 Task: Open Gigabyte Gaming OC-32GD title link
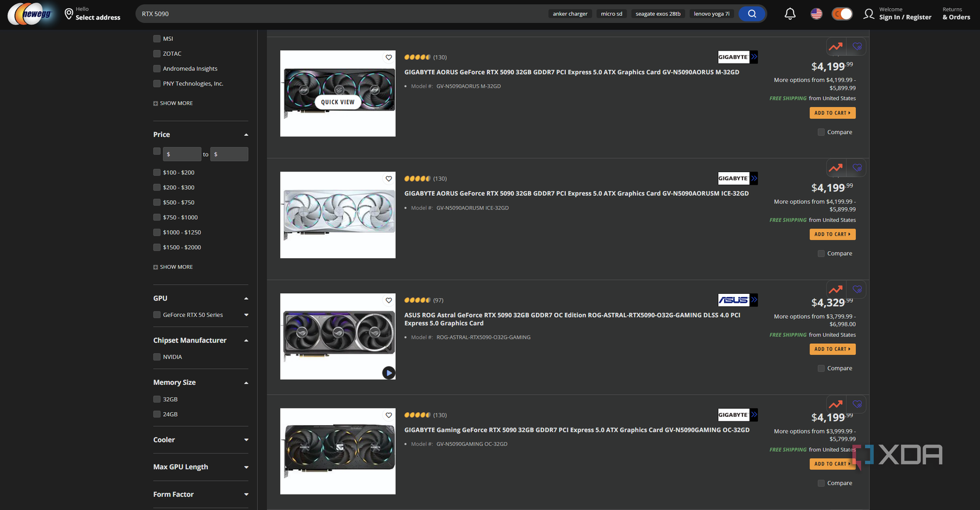tap(577, 430)
